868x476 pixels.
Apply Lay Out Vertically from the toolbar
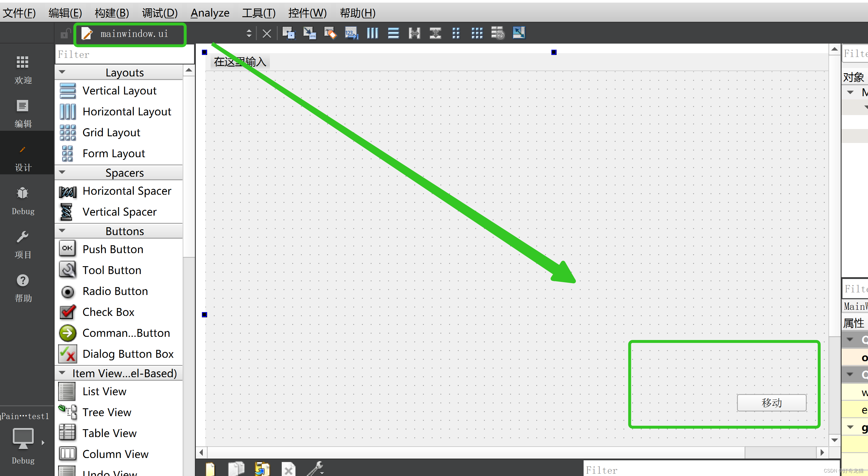pyautogui.click(x=393, y=33)
